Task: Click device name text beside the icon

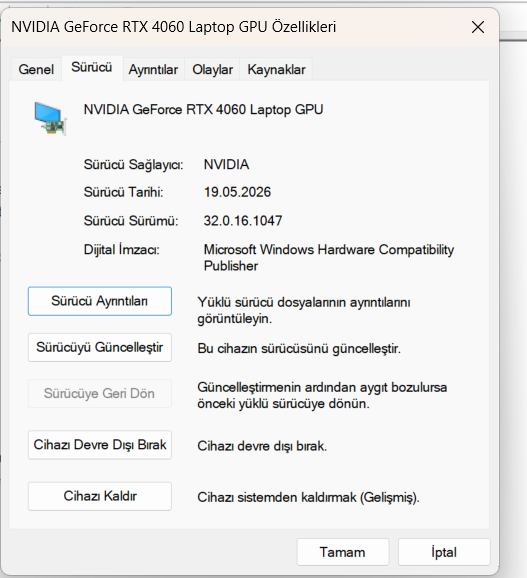Action: pyautogui.click(x=203, y=110)
